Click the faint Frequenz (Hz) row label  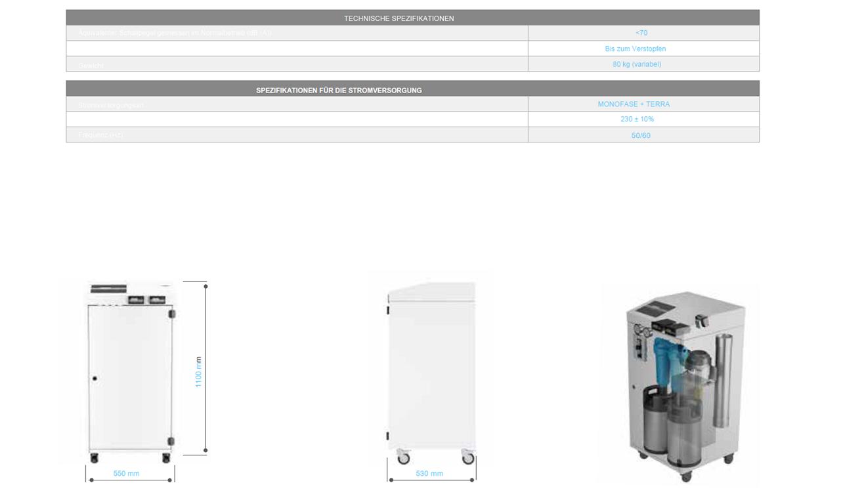pyautogui.click(x=100, y=135)
